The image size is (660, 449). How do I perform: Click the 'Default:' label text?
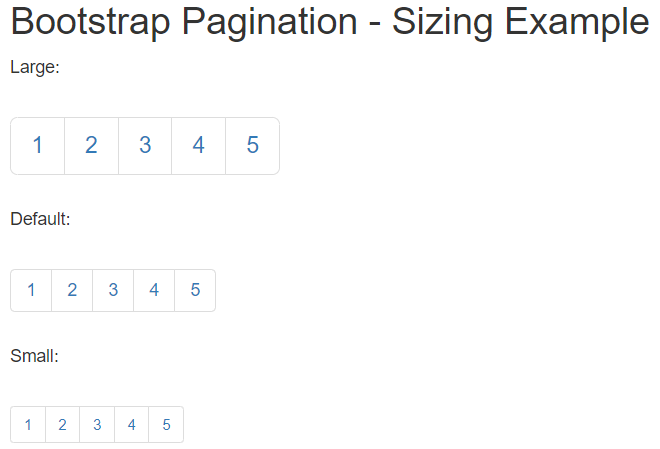(x=40, y=219)
